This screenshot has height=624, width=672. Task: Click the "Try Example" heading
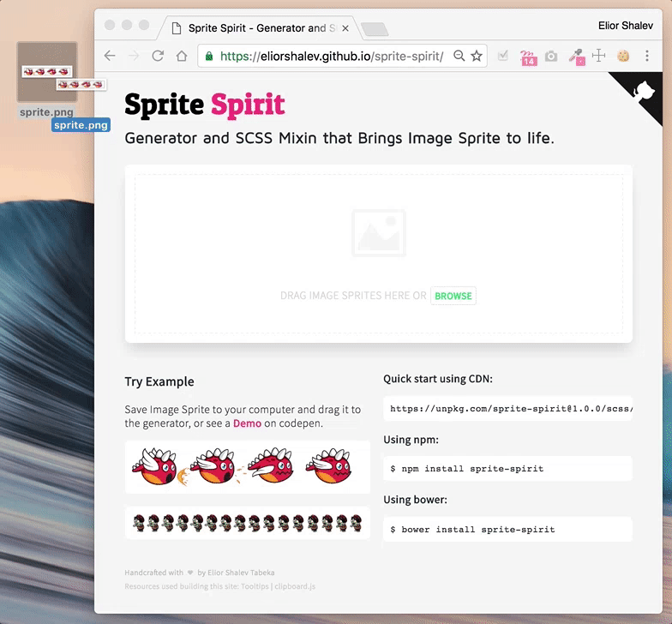point(159,381)
